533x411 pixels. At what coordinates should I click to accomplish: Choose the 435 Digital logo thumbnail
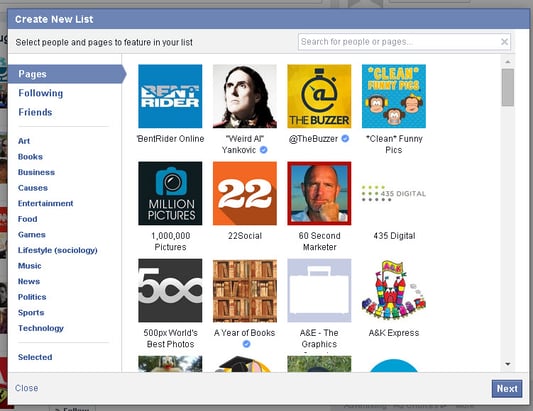(394, 193)
